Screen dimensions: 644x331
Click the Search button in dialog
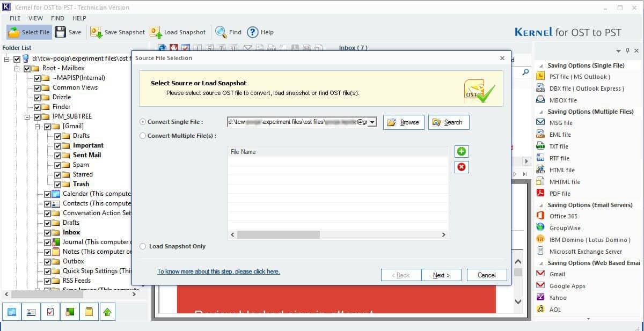(449, 122)
